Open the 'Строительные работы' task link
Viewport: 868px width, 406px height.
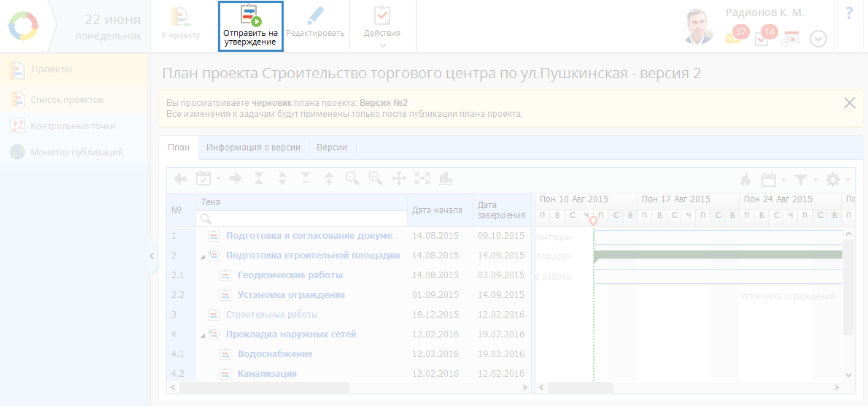click(x=271, y=315)
